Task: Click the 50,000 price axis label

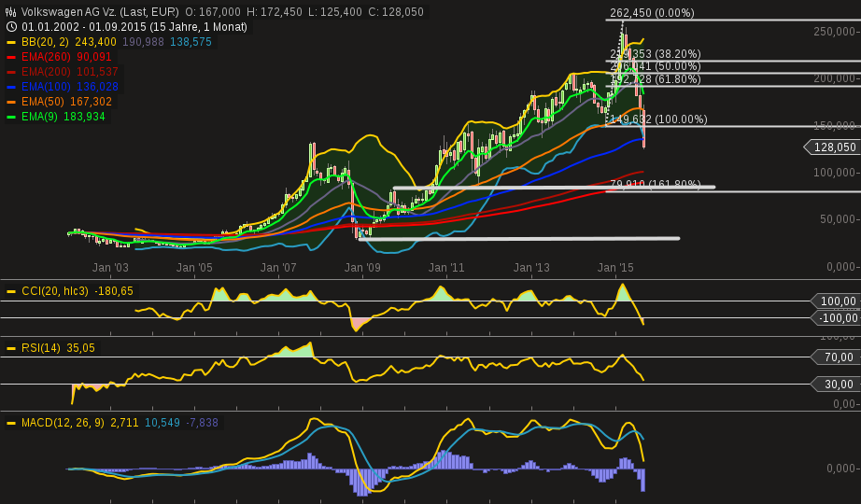Action: (x=840, y=219)
